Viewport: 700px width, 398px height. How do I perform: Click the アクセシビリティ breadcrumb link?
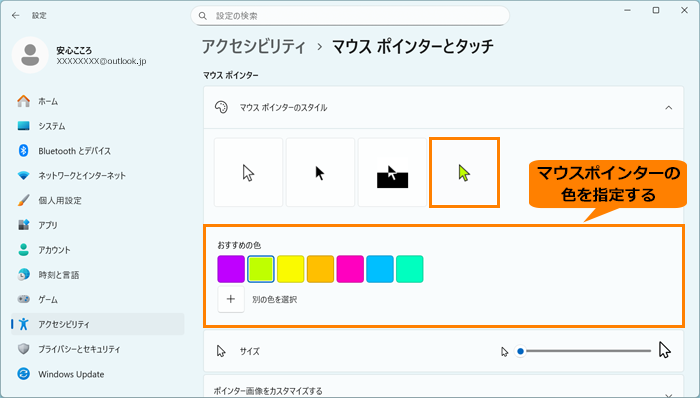click(254, 46)
